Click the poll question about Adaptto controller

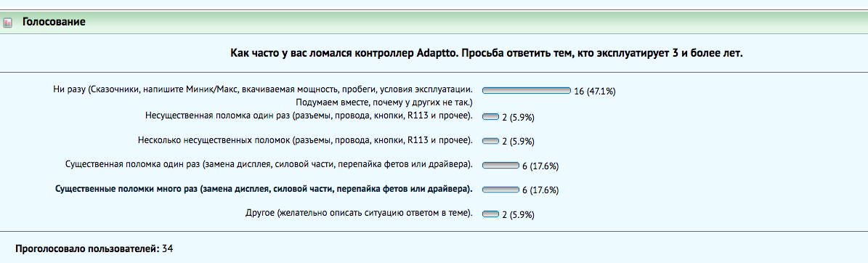pos(486,54)
